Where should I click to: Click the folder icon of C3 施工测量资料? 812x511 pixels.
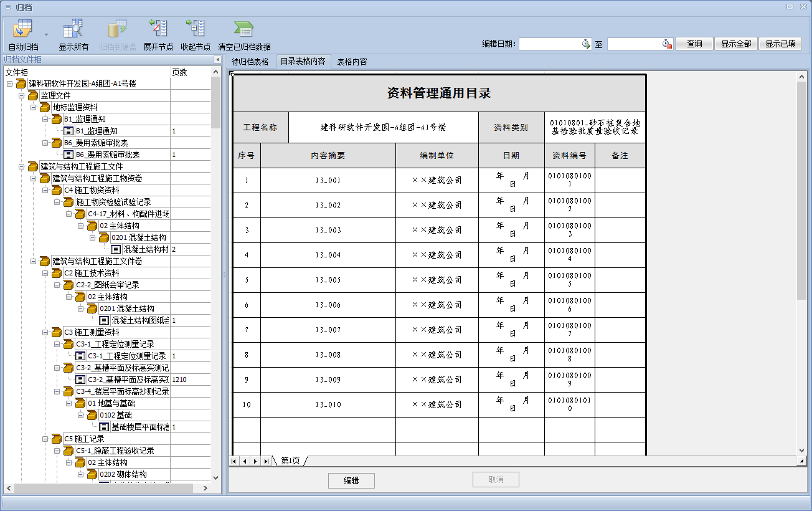click(57, 332)
